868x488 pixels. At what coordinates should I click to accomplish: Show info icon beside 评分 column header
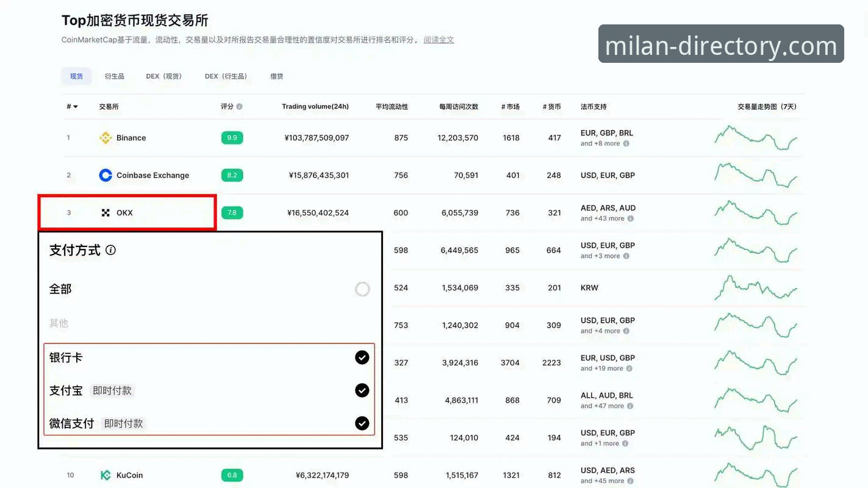point(239,107)
